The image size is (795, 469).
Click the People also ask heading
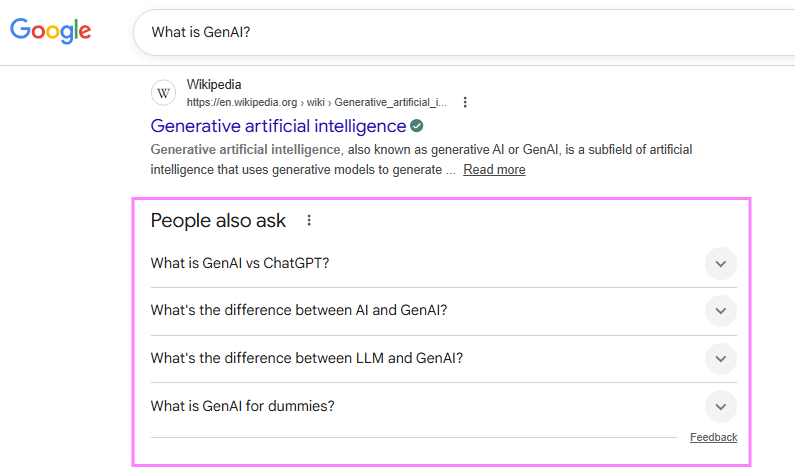(218, 221)
